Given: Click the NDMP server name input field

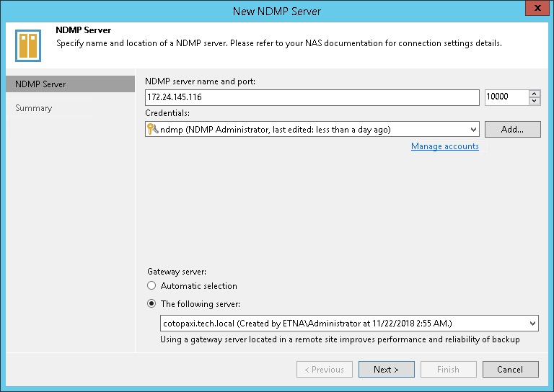Looking at the screenshot, I should [x=312, y=97].
